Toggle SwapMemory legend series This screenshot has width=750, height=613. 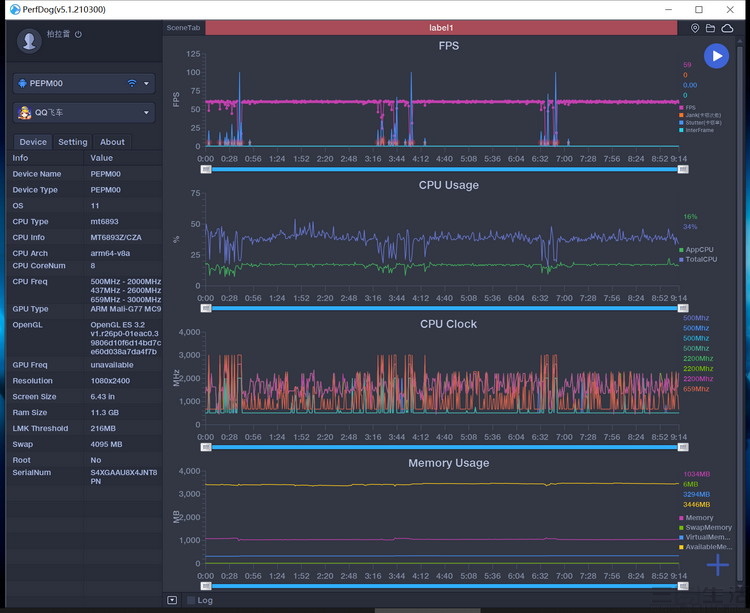coord(706,527)
